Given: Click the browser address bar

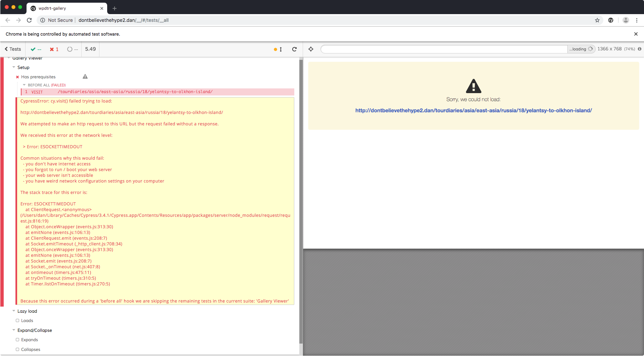Looking at the screenshot, I should [235, 20].
